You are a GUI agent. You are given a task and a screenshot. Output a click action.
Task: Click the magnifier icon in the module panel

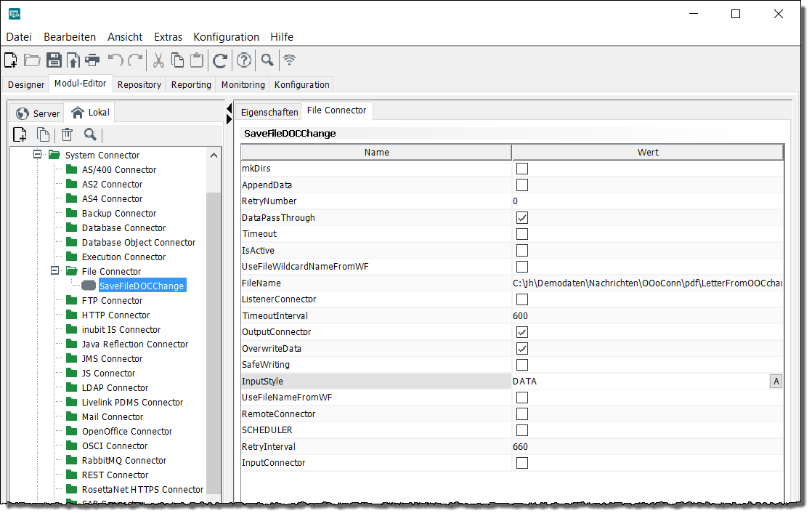click(x=90, y=134)
